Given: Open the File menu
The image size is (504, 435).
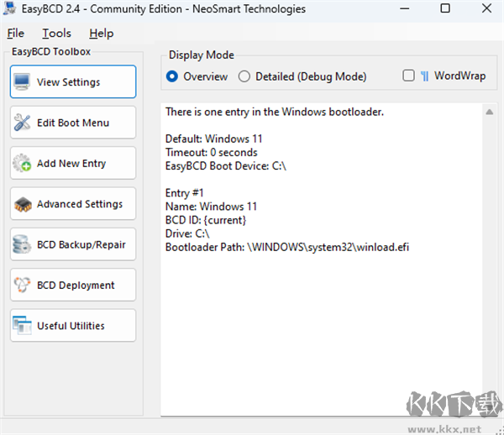Looking at the screenshot, I should 15,33.
